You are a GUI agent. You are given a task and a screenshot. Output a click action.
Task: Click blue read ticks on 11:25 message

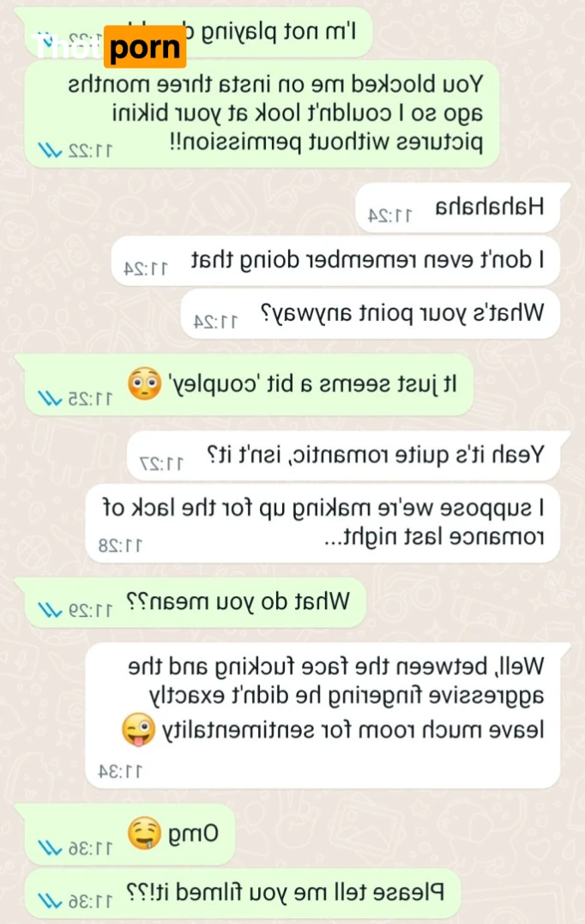pyautogui.click(x=50, y=399)
